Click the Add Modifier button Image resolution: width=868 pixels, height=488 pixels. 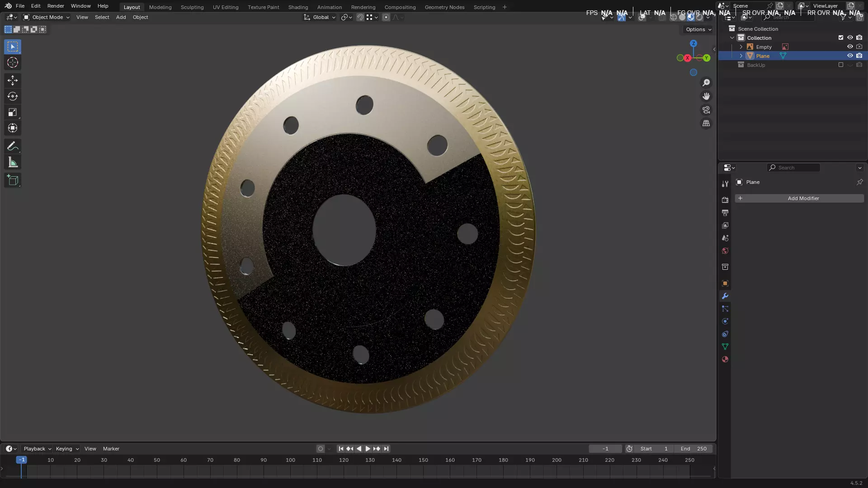pyautogui.click(x=799, y=198)
